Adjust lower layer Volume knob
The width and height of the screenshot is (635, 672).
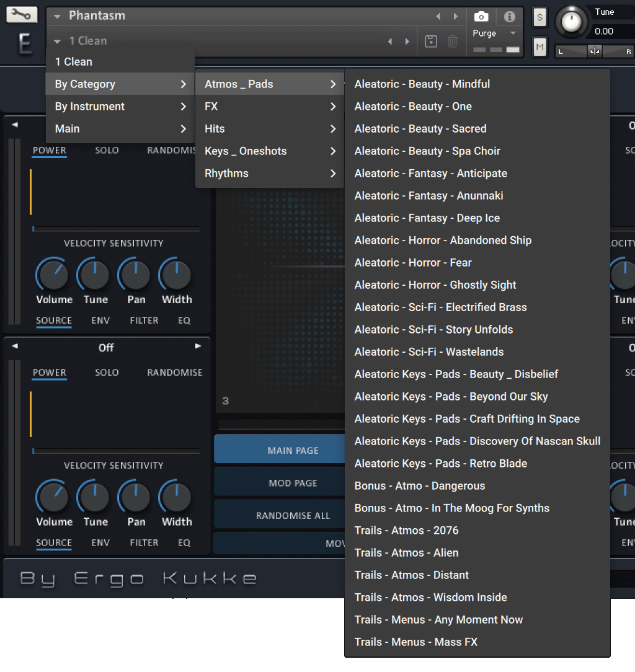pyautogui.click(x=53, y=497)
